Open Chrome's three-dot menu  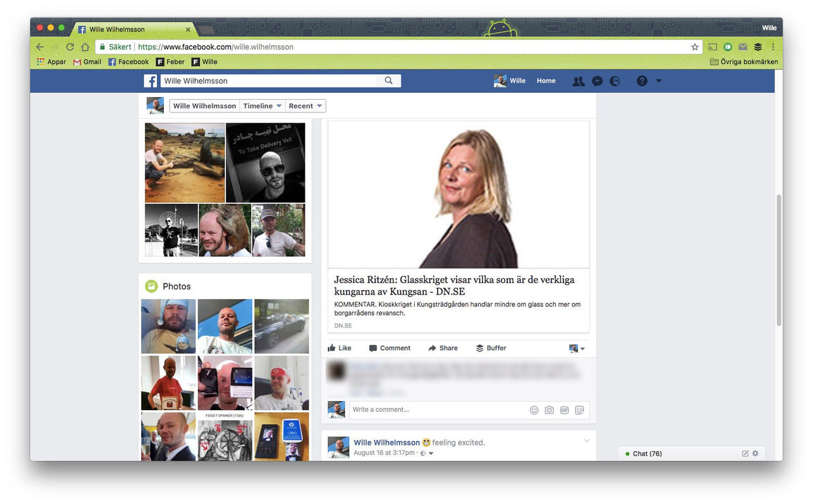(x=773, y=47)
